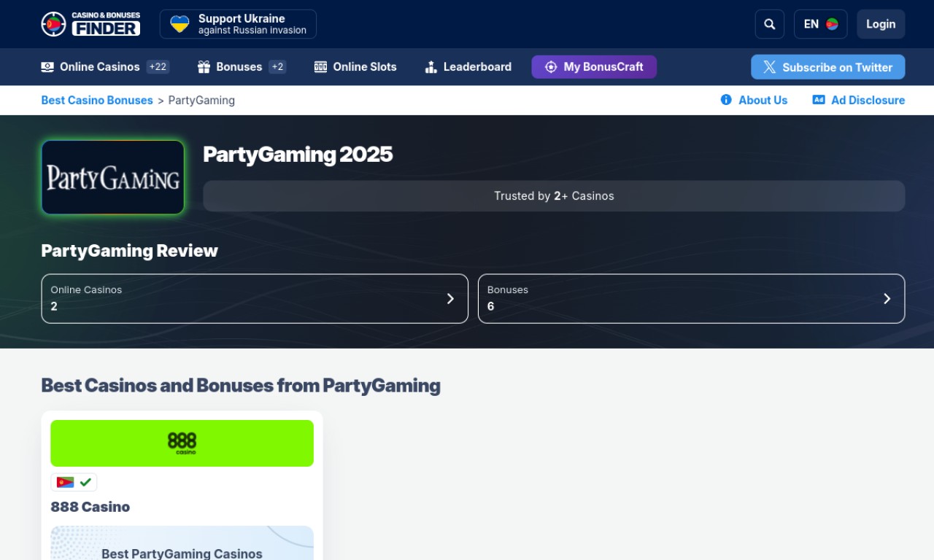This screenshot has width=934, height=560.
Task: Open My BonusCraft
Action: click(x=594, y=67)
